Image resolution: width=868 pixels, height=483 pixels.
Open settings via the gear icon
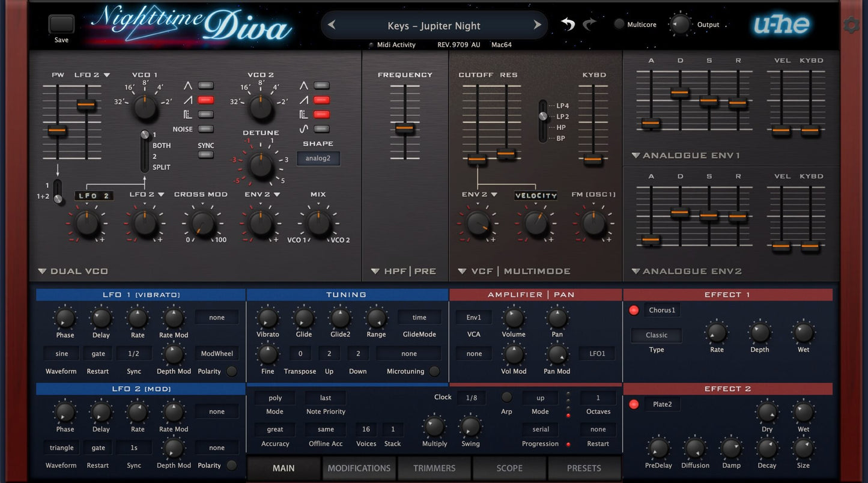(851, 25)
